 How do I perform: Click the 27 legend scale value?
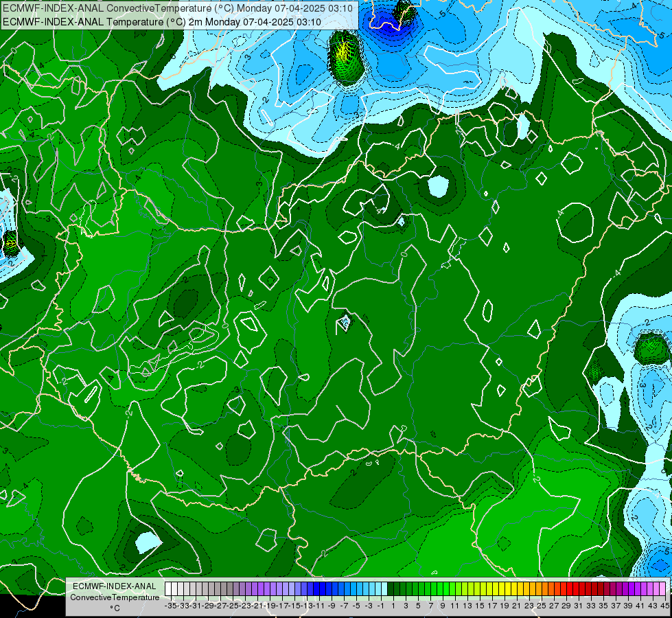click(554, 606)
